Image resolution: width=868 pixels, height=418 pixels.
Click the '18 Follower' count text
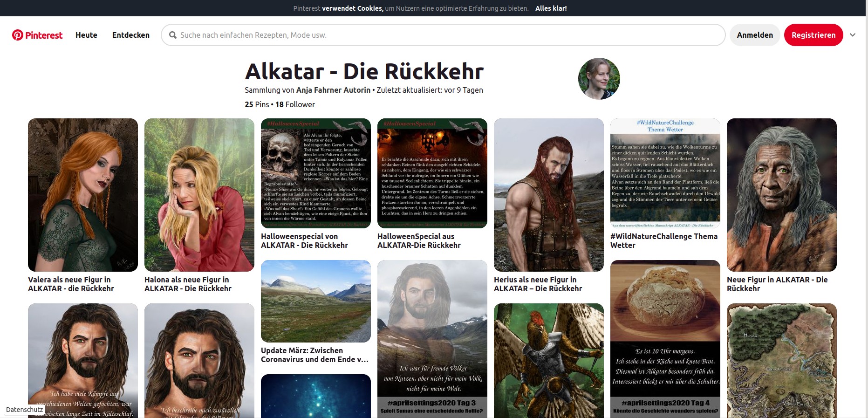(x=295, y=104)
